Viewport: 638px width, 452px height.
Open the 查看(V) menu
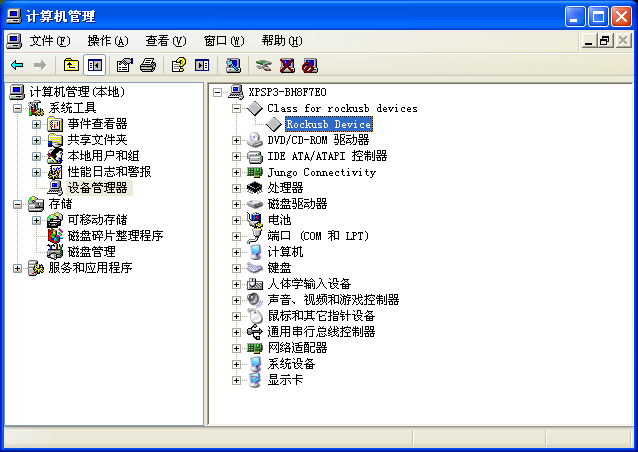tap(166, 41)
